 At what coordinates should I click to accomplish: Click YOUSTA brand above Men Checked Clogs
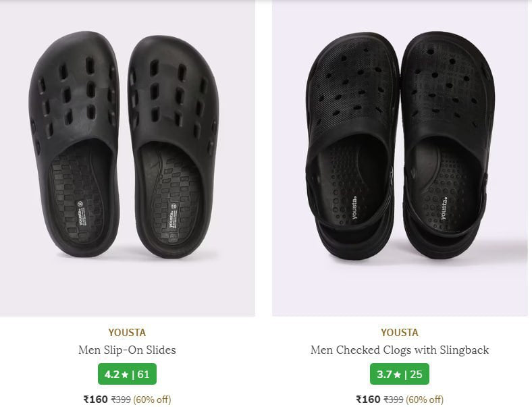coord(400,333)
